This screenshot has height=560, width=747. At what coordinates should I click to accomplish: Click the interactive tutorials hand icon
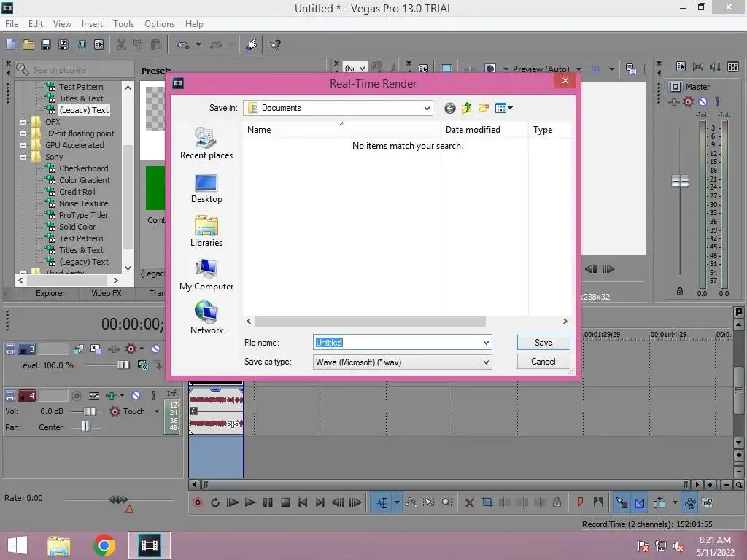(x=252, y=44)
